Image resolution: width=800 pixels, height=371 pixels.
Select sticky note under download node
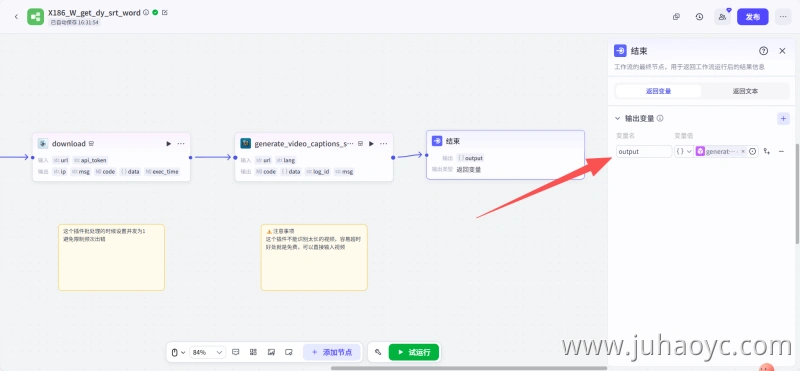click(x=111, y=257)
